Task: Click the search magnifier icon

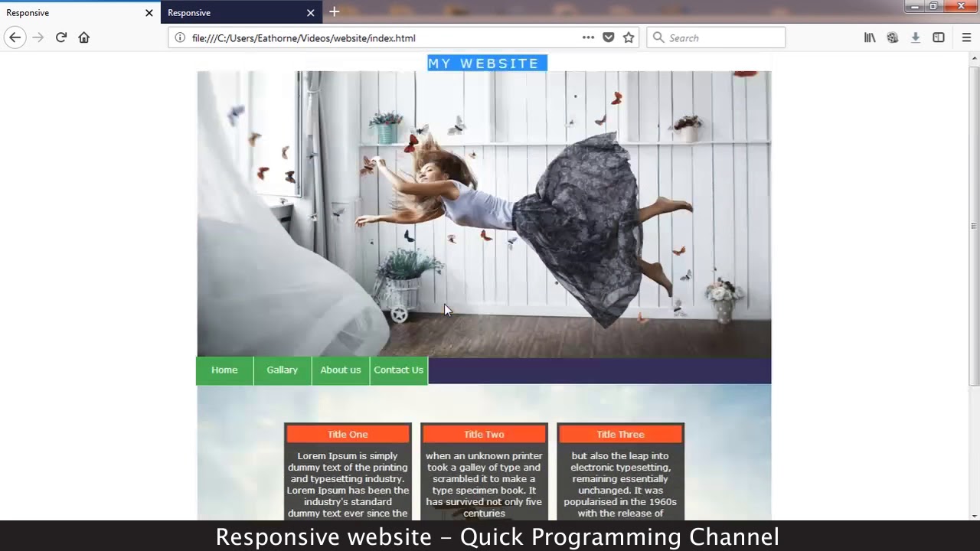Action: click(658, 37)
